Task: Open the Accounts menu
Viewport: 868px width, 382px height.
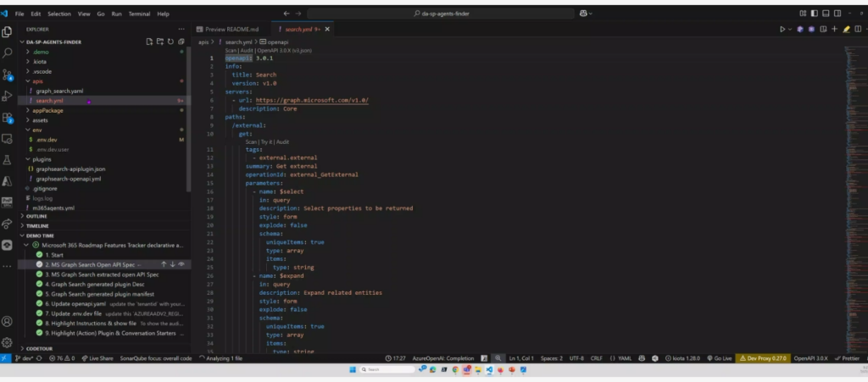Action: tap(7, 321)
